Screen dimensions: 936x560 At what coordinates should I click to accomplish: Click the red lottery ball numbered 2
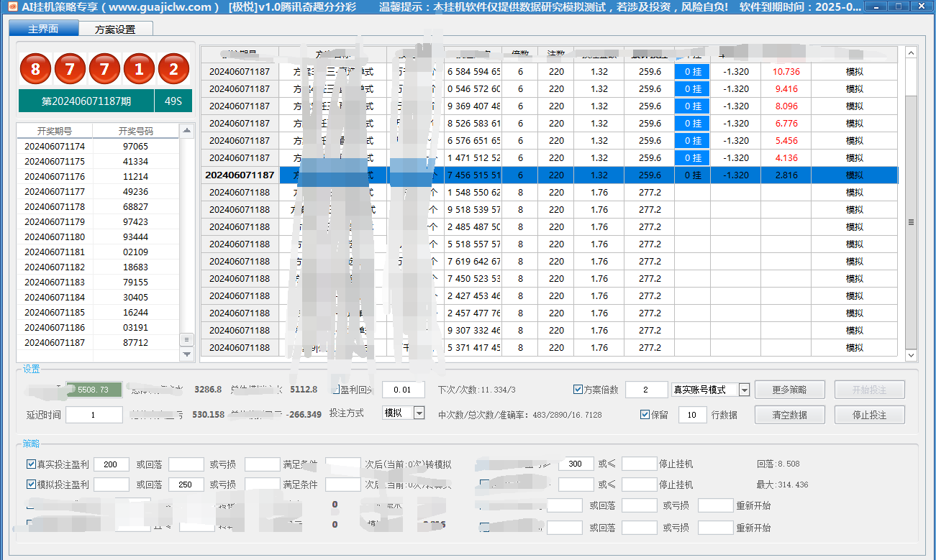[173, 70]
